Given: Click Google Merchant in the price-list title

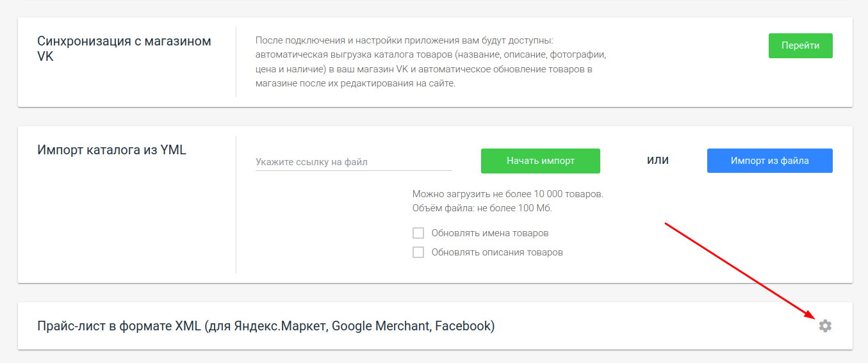Looking at the screenshot, I should (x=381, y=326).
